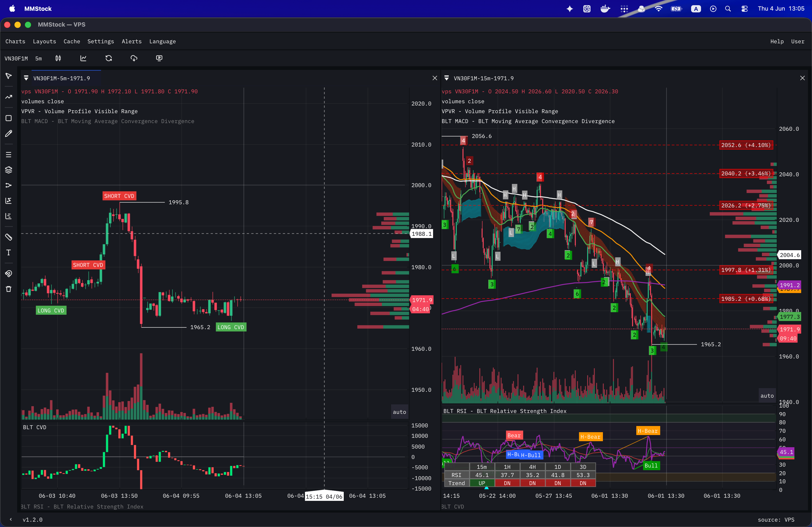Open the Charts menu
Image resolution: width=812 pixels, height=527 pixels.
click(x=15, y=41)
